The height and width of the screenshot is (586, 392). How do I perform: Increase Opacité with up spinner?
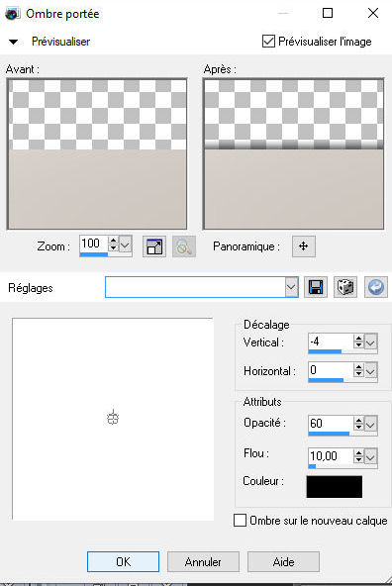[x=358, y=420]
